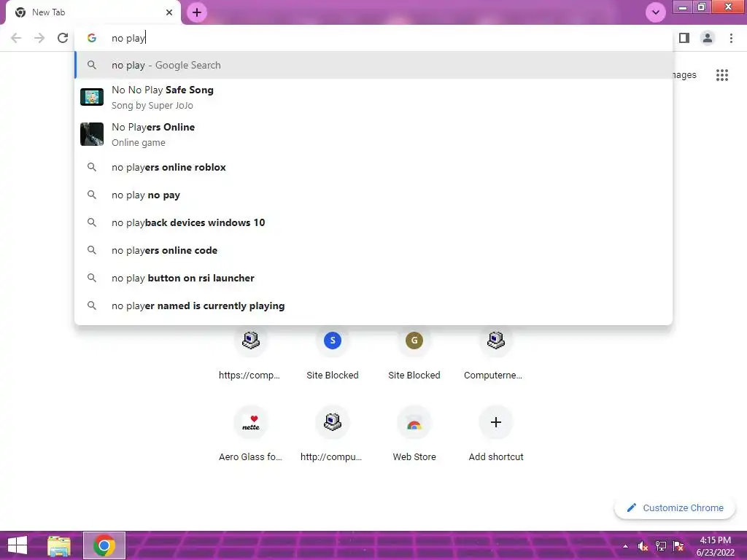Select 'no play button on rsi launcher'
Viewport: 747px width, 560px height.
(x=374, y=278)
